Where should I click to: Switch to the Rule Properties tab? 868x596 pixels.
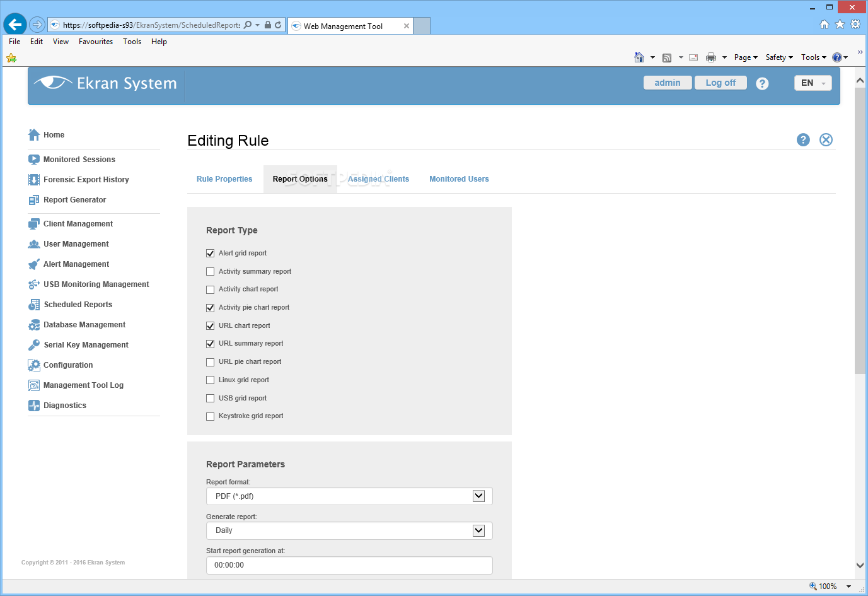click(224, 179)
